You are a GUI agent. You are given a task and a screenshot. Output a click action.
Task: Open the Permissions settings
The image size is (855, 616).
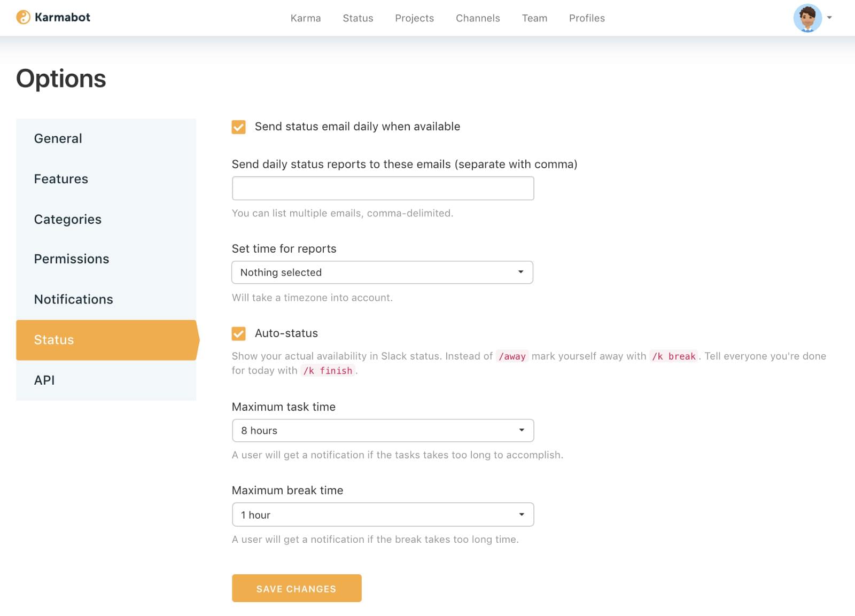[x=71, y=259]
